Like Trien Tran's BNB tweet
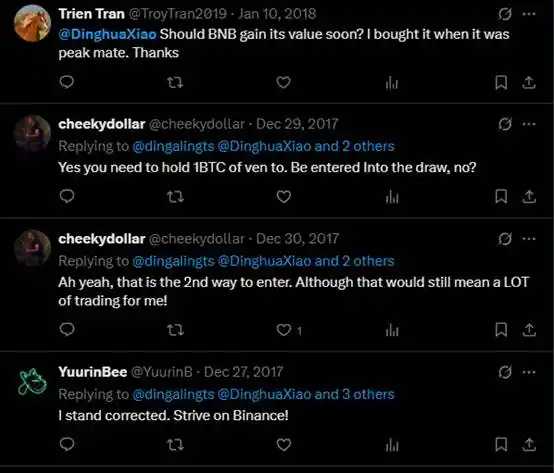Screen dimensions: 554x473 (283, 82)
